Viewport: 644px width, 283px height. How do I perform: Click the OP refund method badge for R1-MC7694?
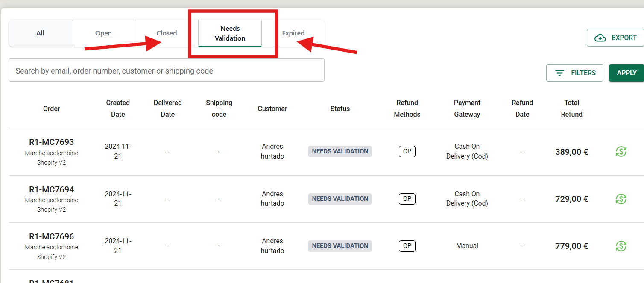coord(407,199)
